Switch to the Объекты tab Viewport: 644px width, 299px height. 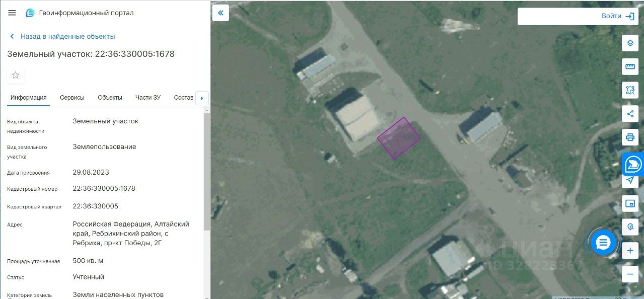(x=110, y=98)
